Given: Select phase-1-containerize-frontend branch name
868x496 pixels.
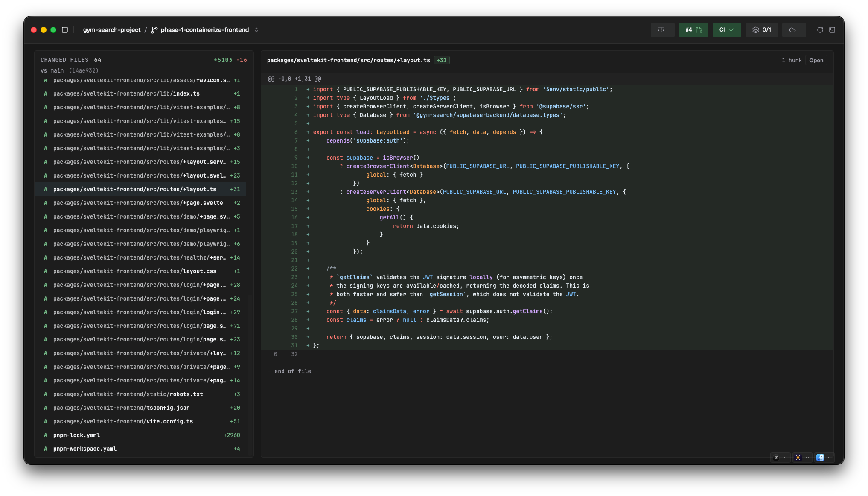Looking at the screenshot, I should click(205, 30).
